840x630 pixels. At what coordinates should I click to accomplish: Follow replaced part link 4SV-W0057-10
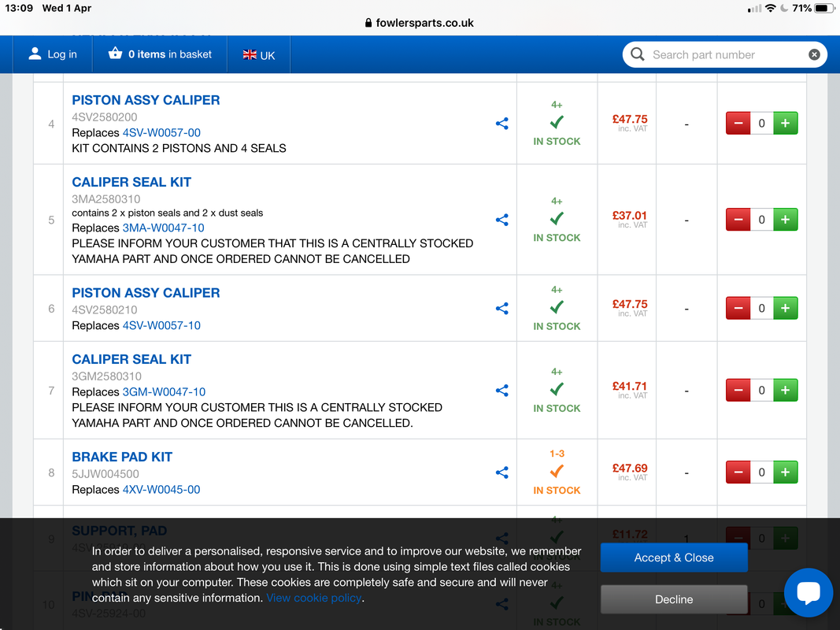pos(162,325)
